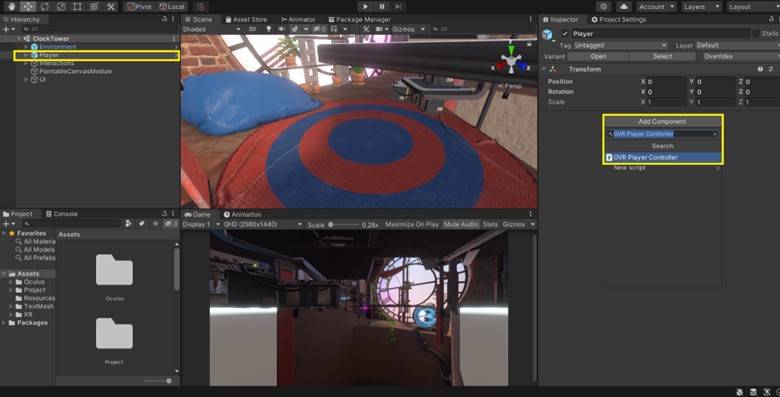
Task: Toggle Mute Audio in Game view
Action: (x=461, y=224)
